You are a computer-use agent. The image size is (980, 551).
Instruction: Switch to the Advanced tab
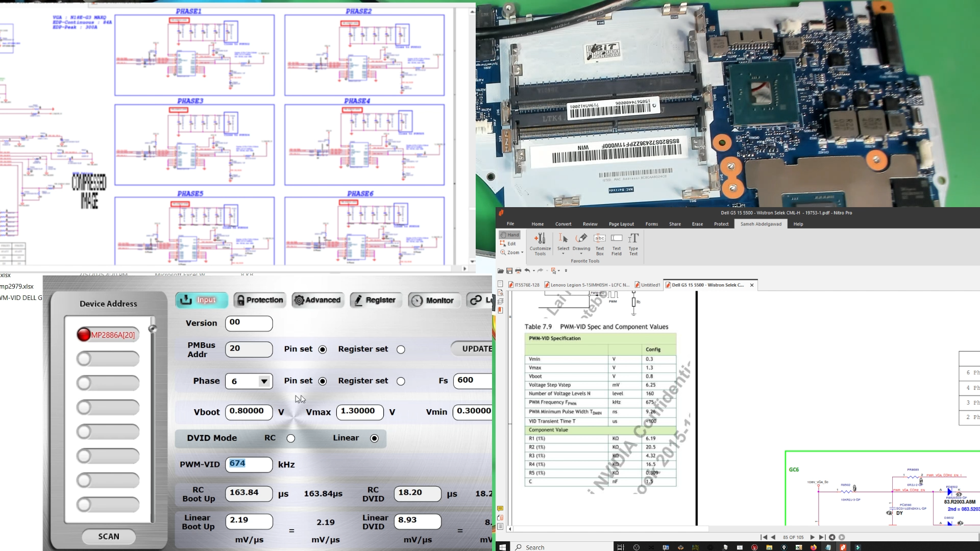318,300
